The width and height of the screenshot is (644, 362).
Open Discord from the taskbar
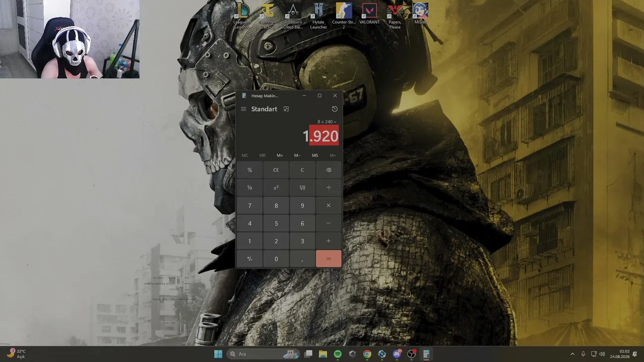tap(397, 354)
